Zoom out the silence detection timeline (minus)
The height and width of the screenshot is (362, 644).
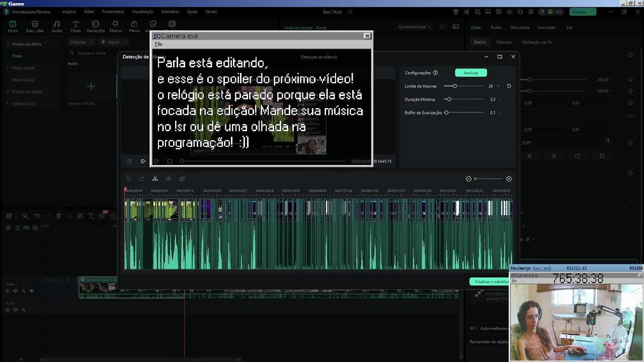point(468,179)
